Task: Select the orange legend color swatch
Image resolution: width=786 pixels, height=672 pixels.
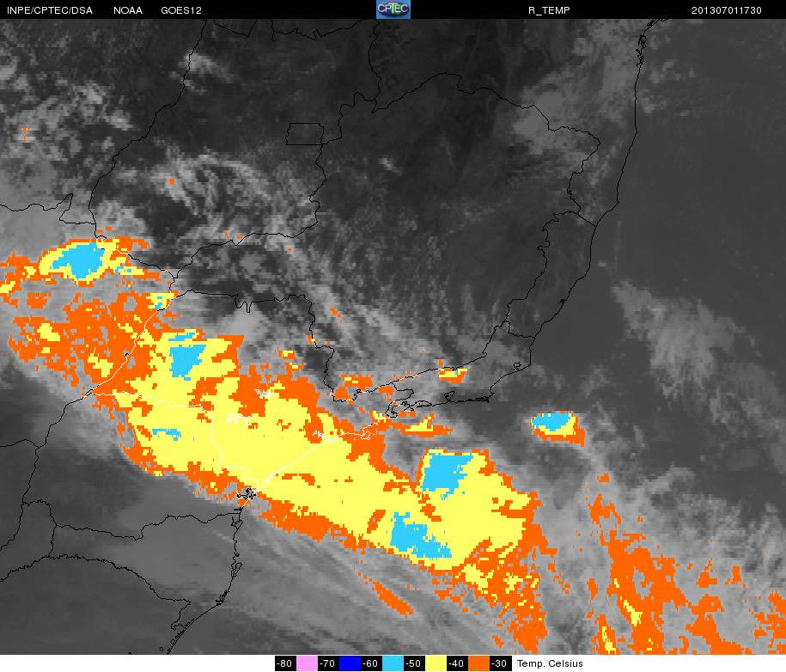Action: [478, 663]
